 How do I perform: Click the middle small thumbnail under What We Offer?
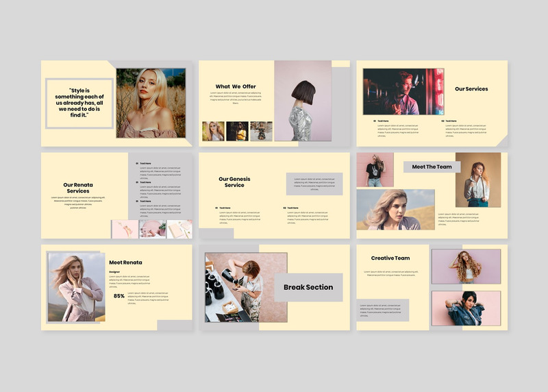pyautogui.click(x=237, y=131)
